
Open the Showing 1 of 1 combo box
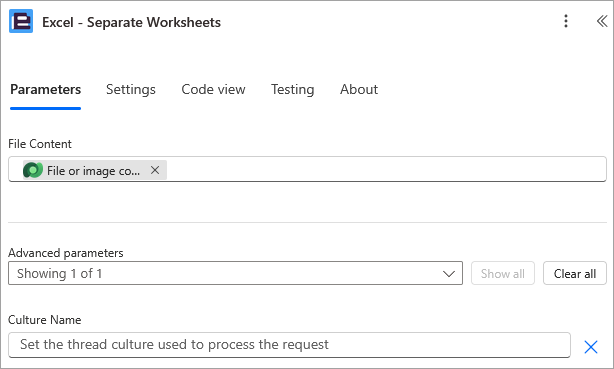pyautogui.click(x=235, y=273)
